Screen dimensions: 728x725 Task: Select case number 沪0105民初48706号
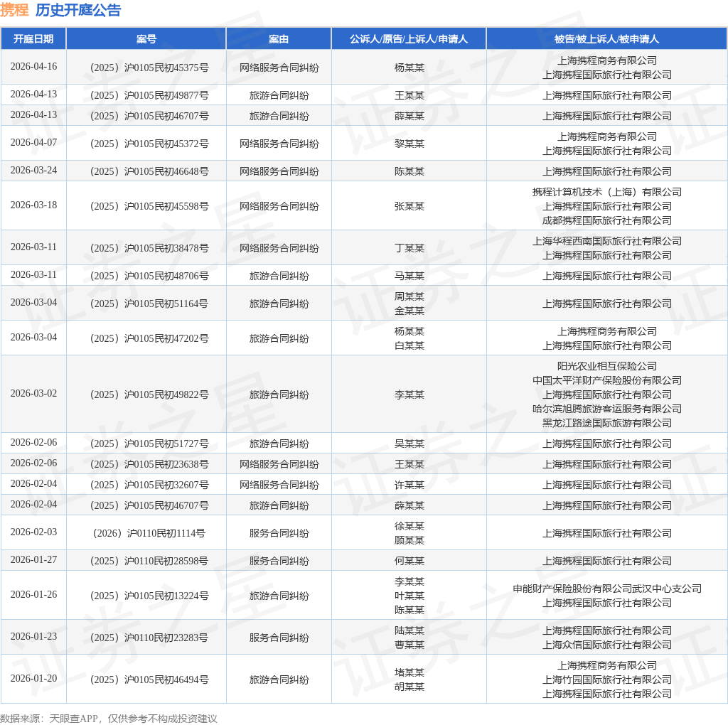pyautogui.click(x=149, y=276)
